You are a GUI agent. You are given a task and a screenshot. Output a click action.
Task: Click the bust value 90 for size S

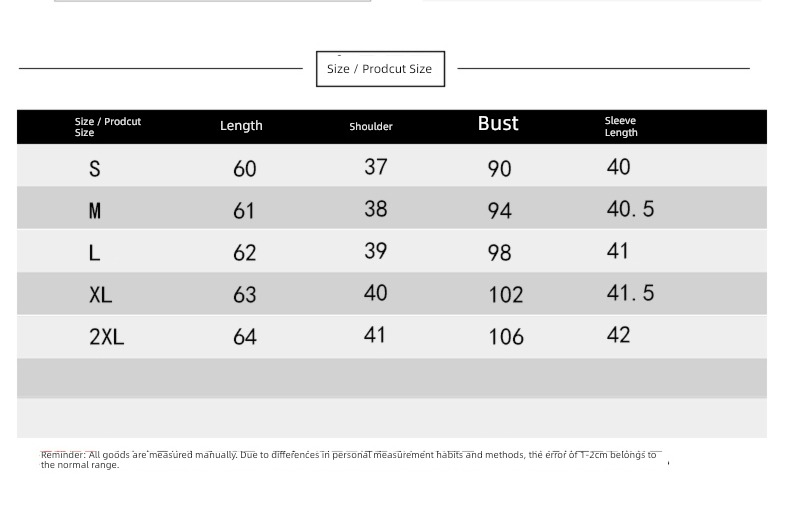click(499, 169)
